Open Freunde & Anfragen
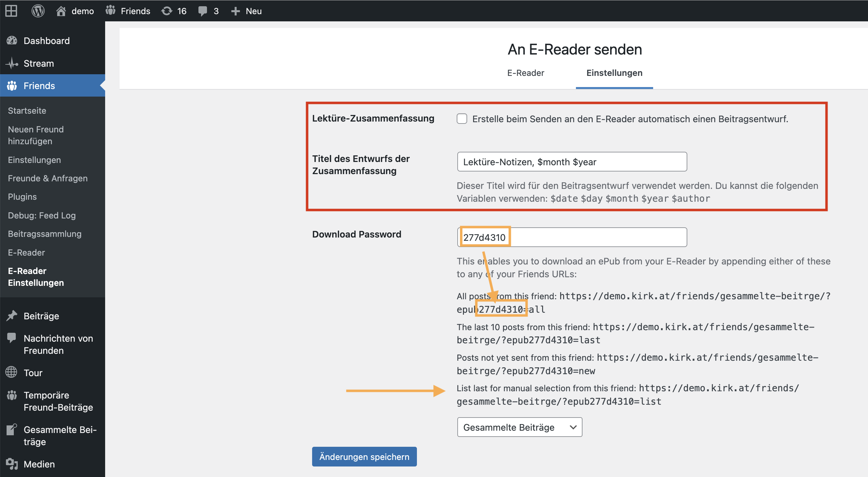 48,178
